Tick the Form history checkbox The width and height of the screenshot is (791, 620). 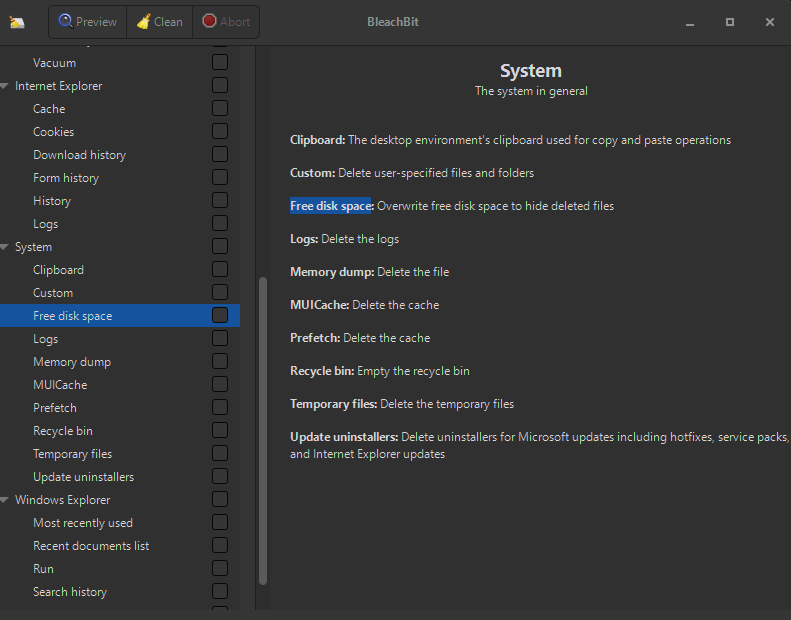pos(220,178)
